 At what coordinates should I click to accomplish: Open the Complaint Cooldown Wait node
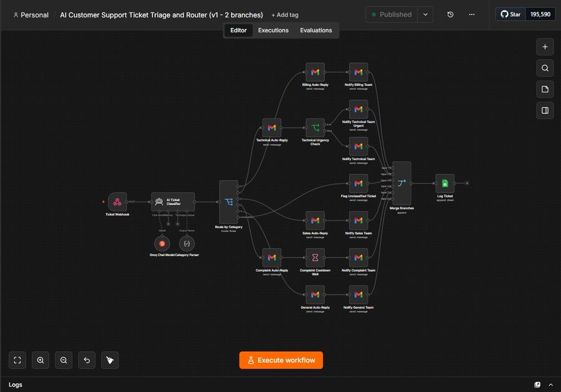[x=315, y=257]
